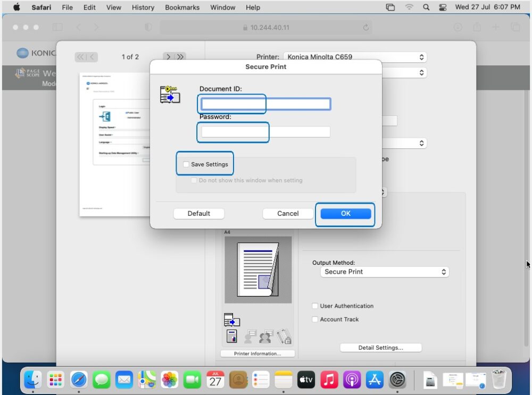Enable the Save Settings checkbox

click(x=187, y=164)
